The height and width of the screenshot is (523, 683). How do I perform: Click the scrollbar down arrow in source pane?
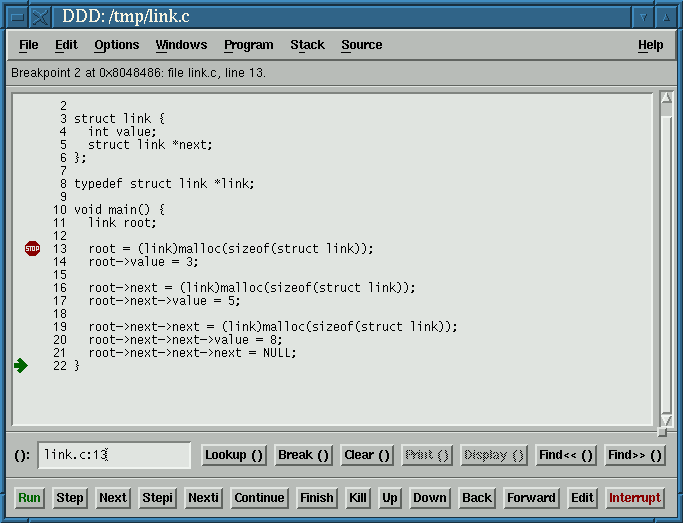667,419
